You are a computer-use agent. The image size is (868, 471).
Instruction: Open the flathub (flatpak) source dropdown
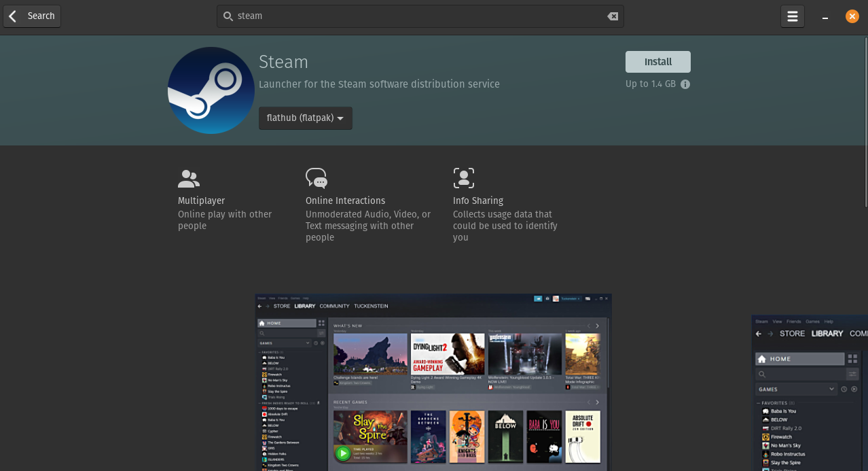305,118
